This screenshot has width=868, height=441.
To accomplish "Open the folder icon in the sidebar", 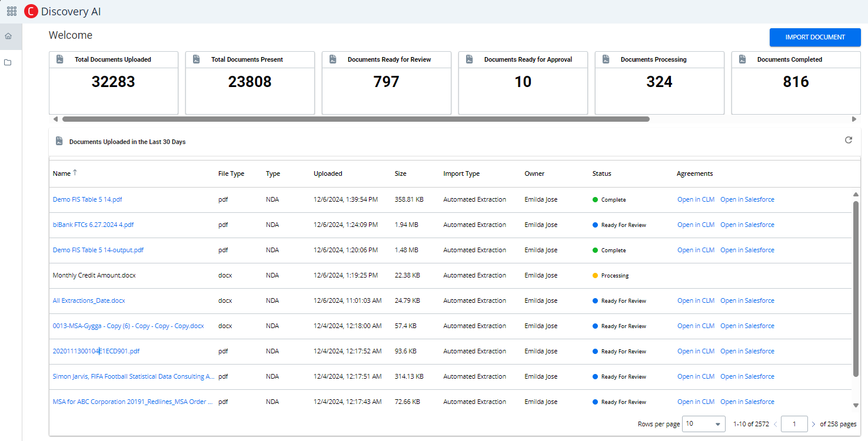I will click(x=8, y=62).
